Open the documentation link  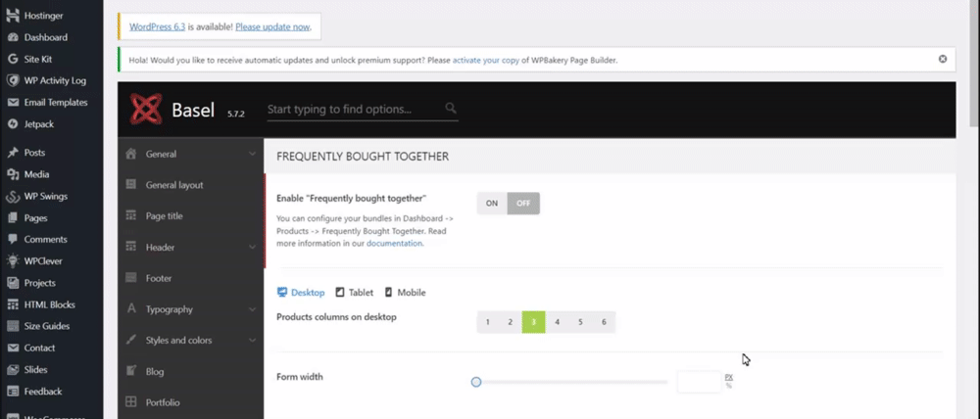394,244
